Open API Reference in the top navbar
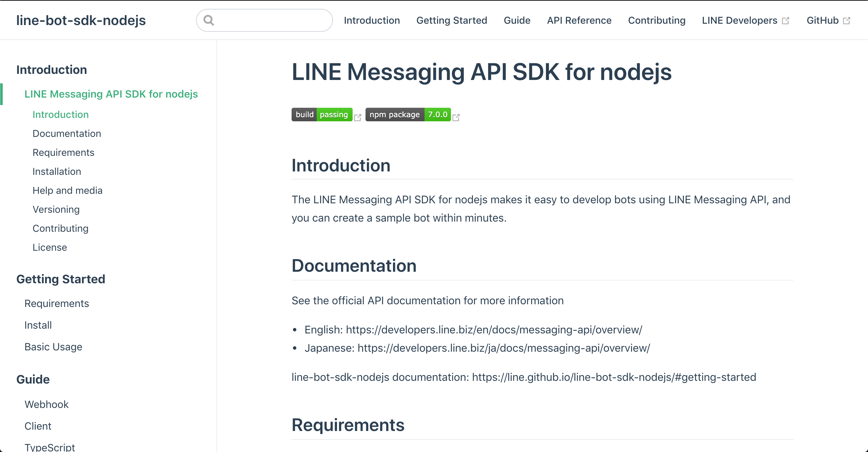The image size is (868, 452). [579, 20]
